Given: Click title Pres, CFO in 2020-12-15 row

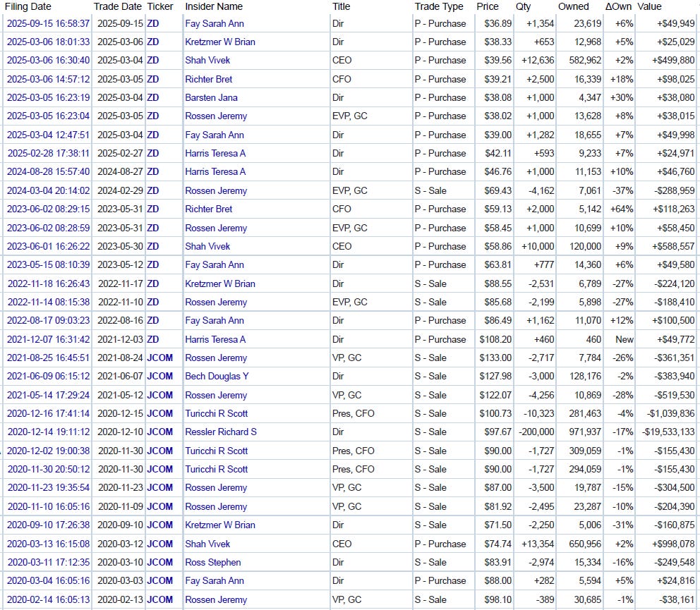Looking at the screenshot, I should tap(353, 414).
